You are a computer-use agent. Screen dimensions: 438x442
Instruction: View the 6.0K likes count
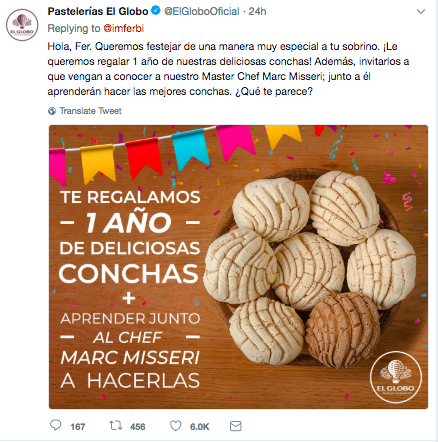click(199, 427)
